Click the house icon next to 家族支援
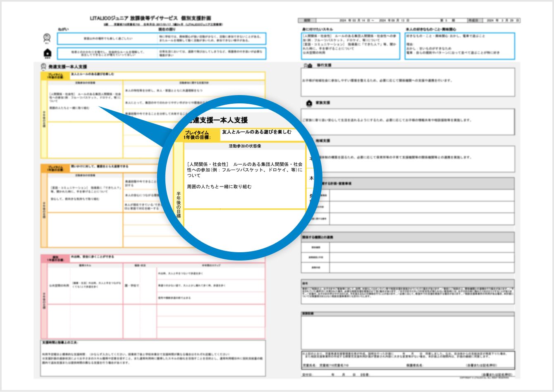 (309, 103)
